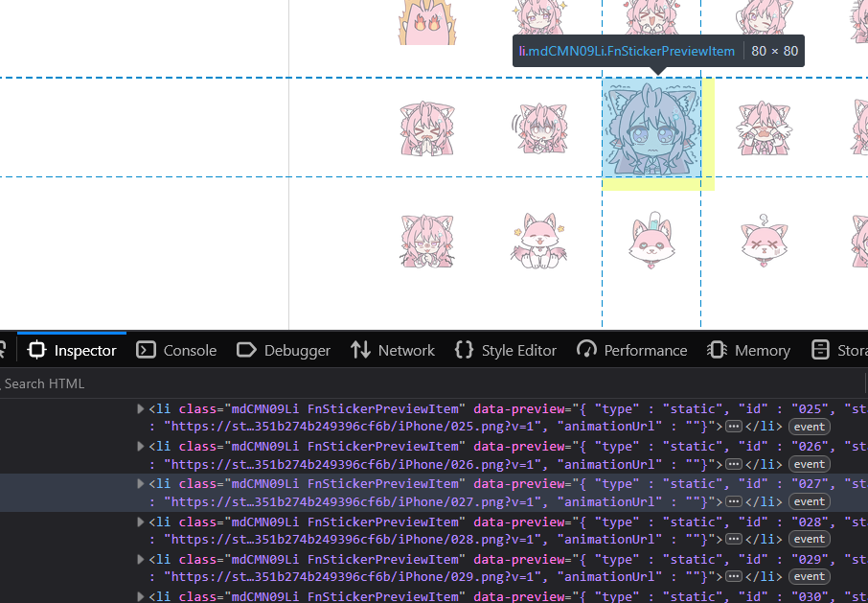The width and height of the screenshot is (868, 603).
Task: Open the event badge on the 026.png row
Action: [x=810, y=464]
